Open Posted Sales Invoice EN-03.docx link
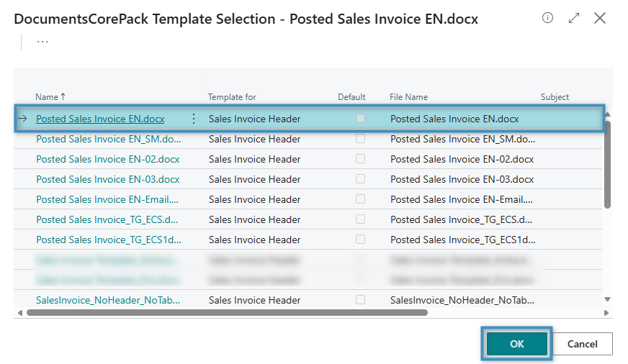Screen dimensions: 628x364 coord(108,179)
